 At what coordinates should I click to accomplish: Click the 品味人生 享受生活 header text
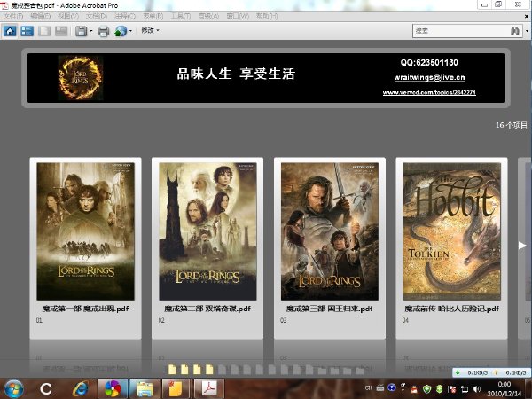pyautogui.click(x=236, y=74)
